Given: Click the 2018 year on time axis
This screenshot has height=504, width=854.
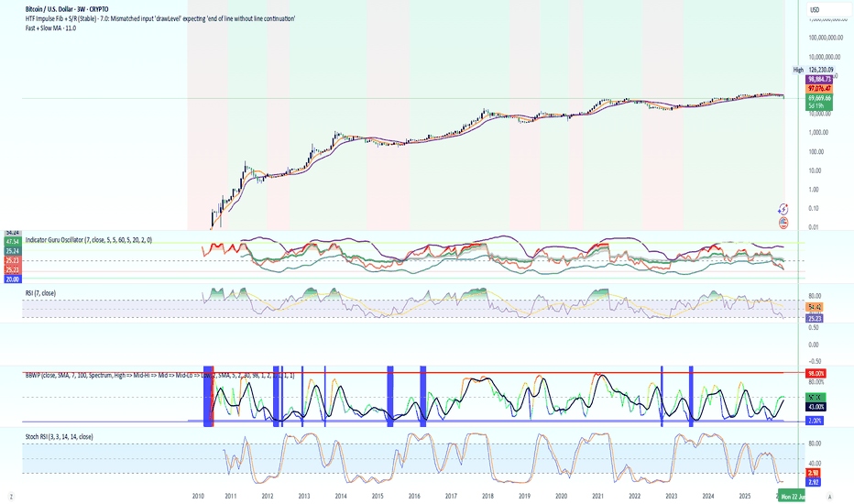Looking at the screenshot, I should pos(487,497).
